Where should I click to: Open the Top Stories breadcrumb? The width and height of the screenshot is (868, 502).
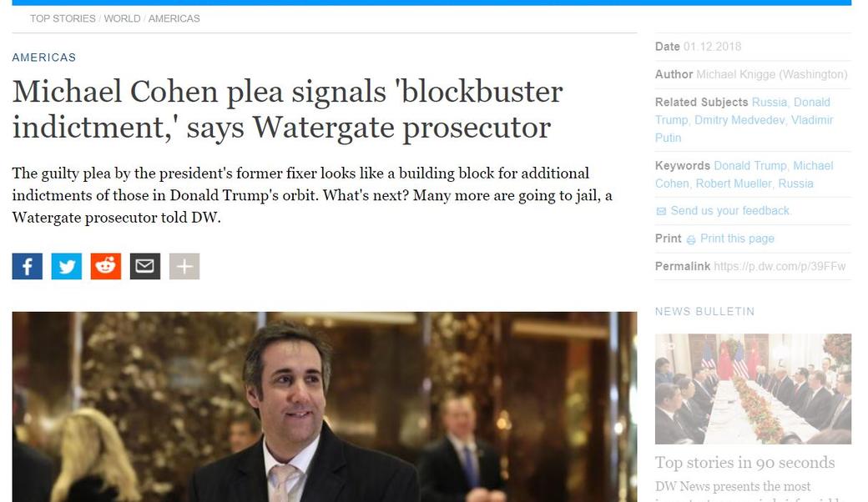[63, 18]
